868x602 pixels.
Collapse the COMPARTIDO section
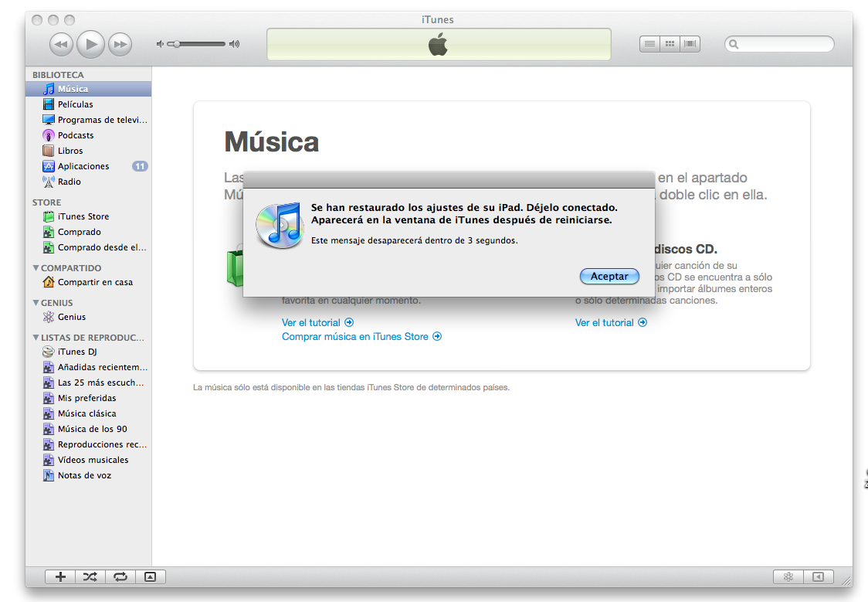click(x=36, y=268)
